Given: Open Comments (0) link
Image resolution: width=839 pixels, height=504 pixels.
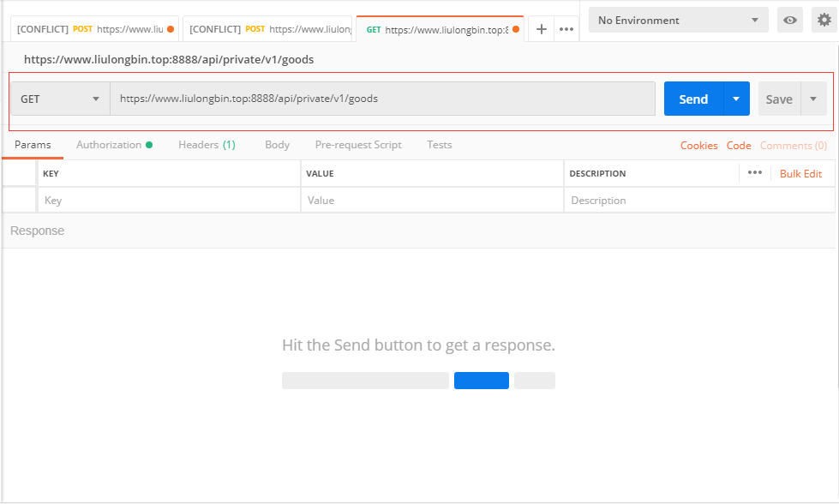Looking at the screenshot, I should (x=793, y=146).
